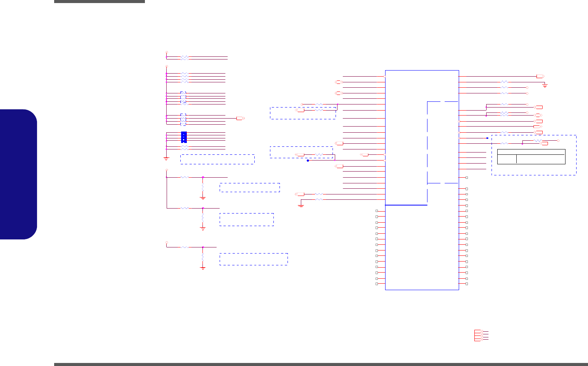
Task: Click the large dashed box enclosing the table
Action: click(534, 155)
